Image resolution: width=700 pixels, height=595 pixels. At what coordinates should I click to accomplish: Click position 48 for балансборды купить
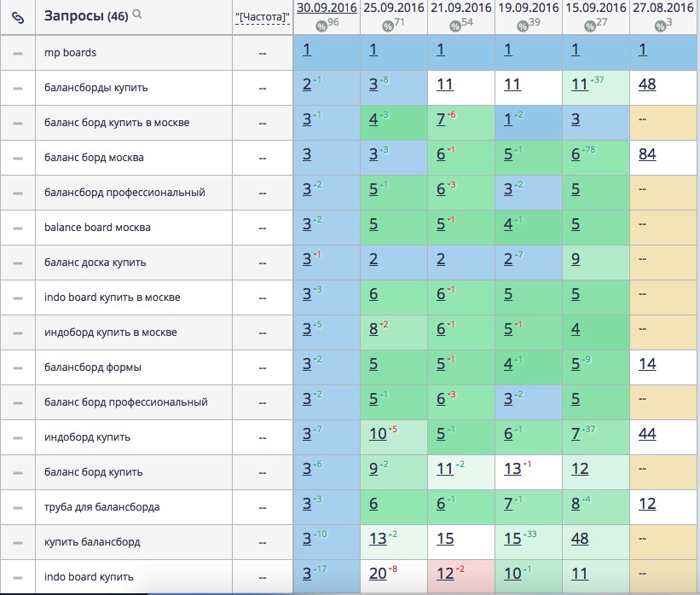pos(646,84)
